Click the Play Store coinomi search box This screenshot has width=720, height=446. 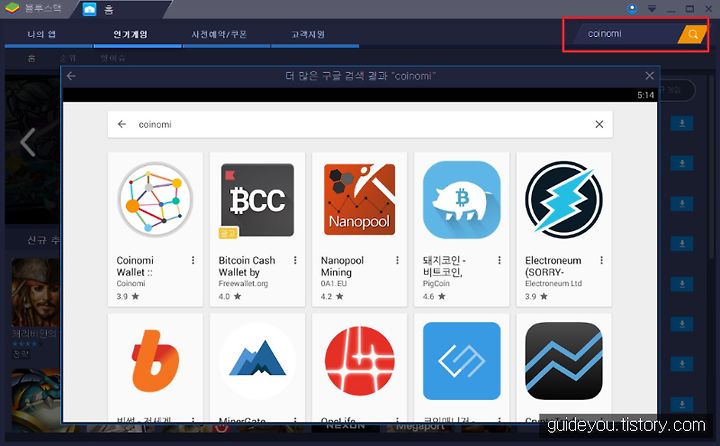click(360, 124)
